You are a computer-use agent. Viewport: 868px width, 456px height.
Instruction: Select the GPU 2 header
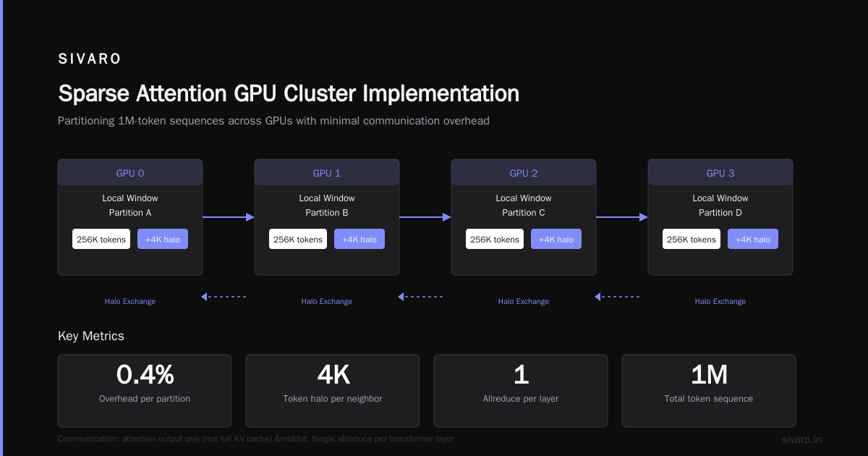point(524,174)
